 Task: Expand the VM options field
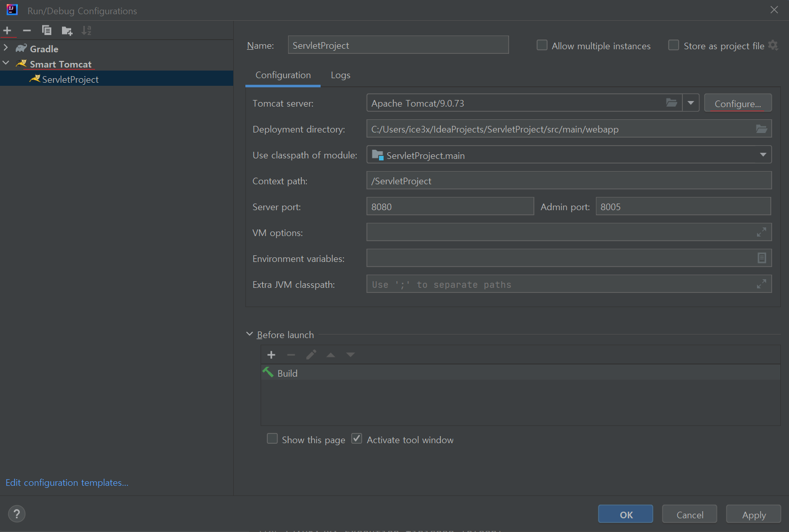tap(761, 232)
